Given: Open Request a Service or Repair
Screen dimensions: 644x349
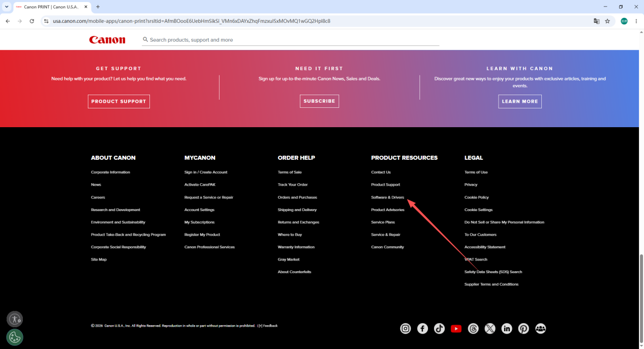Looking at the screenshot, I should (209, 197).
